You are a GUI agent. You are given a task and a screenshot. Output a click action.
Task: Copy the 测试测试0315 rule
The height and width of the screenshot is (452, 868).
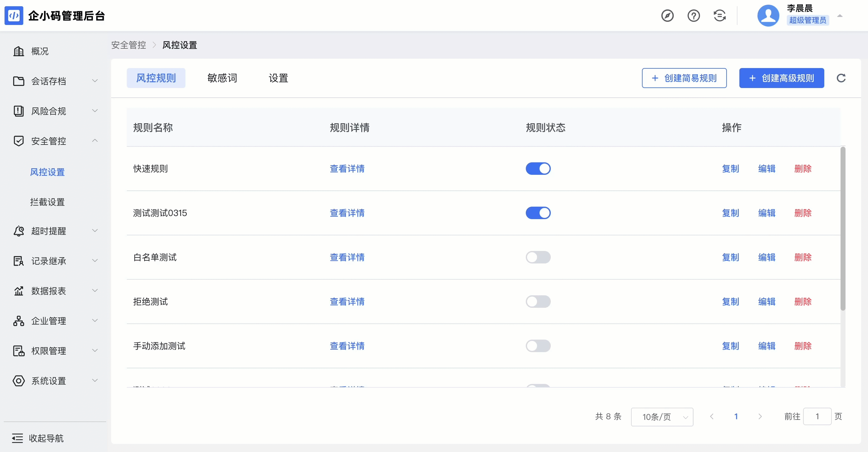(x=731, y=213)
